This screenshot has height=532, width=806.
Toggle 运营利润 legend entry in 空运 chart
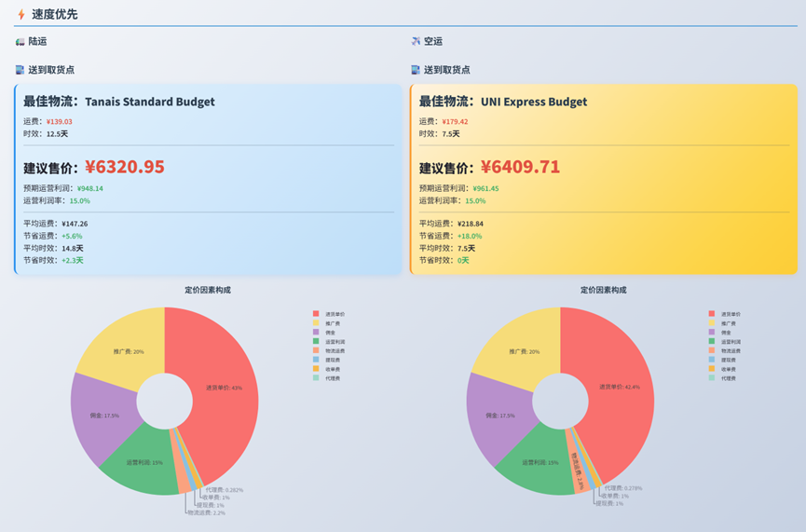(x=730, y=342)
